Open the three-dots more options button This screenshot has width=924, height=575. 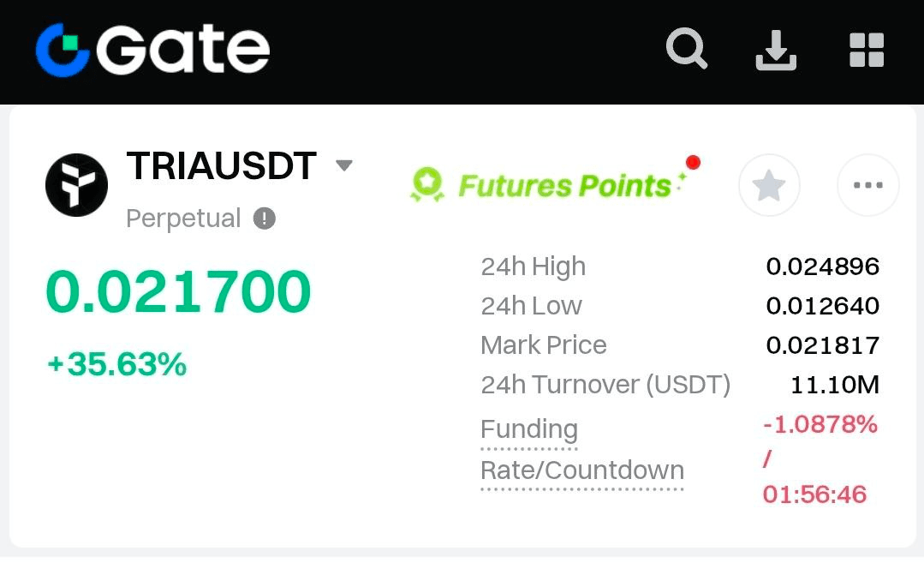(x=867, y=185)
